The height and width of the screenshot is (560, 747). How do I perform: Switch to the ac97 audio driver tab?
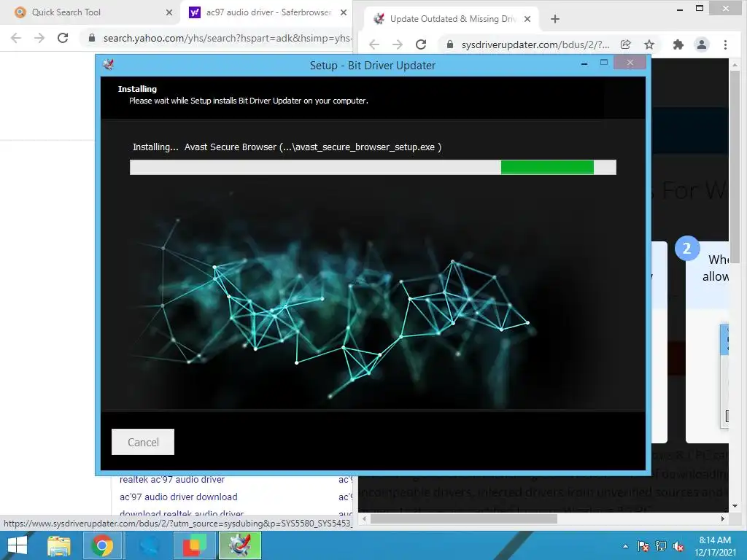(268, 12)
